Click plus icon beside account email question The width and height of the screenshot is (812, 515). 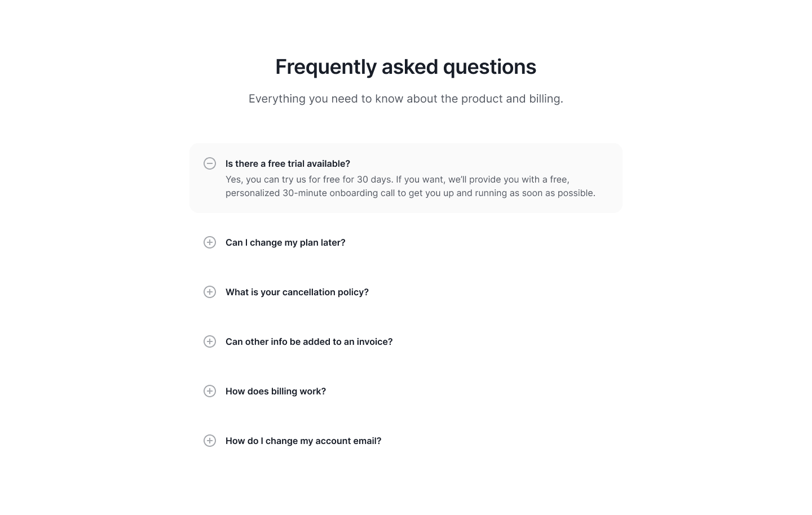(210, 441)
